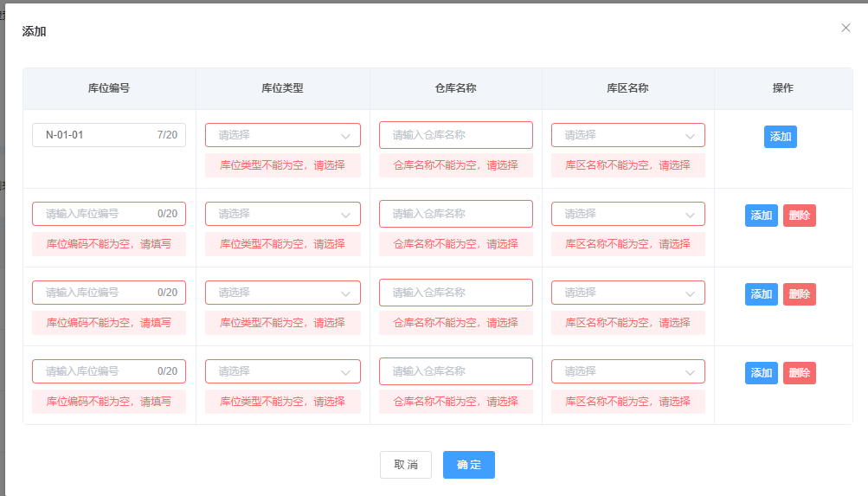Close the 添加 dialog with the X icon

click(845, 28)
